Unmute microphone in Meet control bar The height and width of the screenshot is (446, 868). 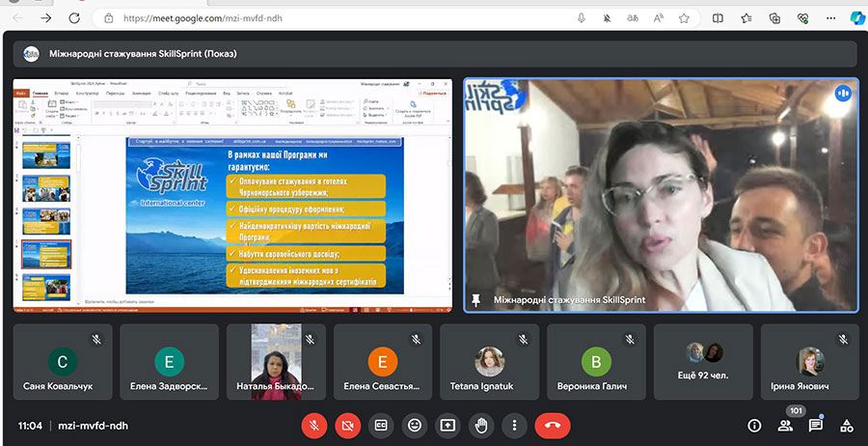tap(314, 426)
